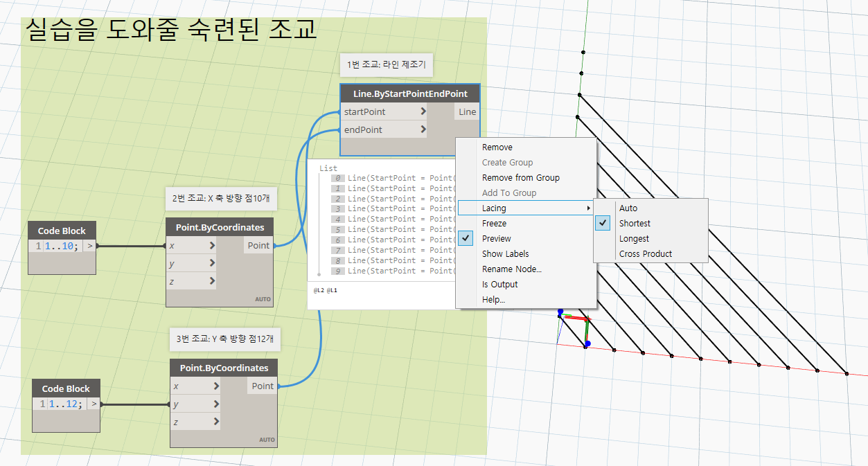Viewport: 868px width, 466px height.
Task: Click the Line.ByStartPointEndPoint node title
Action: coord(410,93)
